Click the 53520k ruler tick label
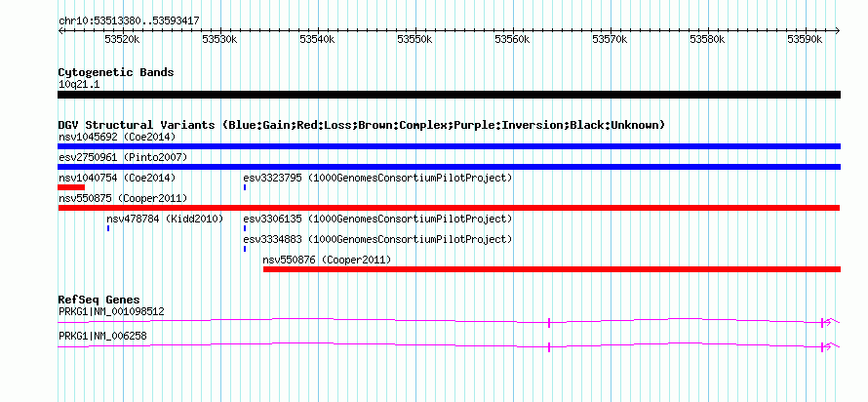The width and height of the screenshot is (868, 402). click(x=122, y=39)
